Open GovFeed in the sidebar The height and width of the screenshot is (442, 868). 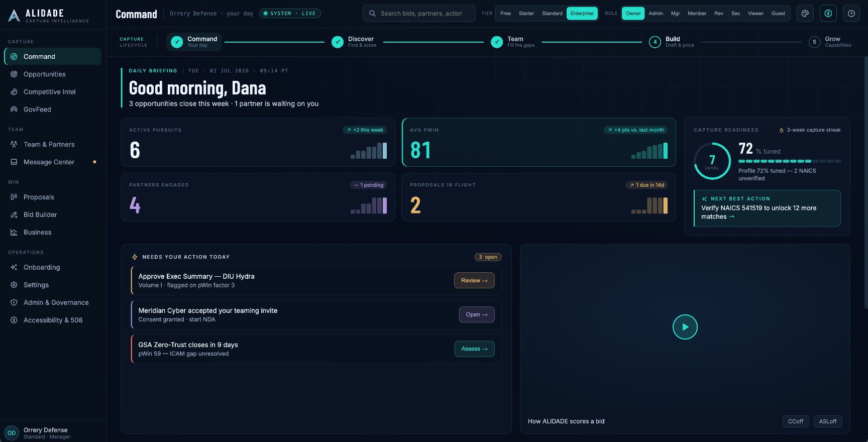[52, 109]
